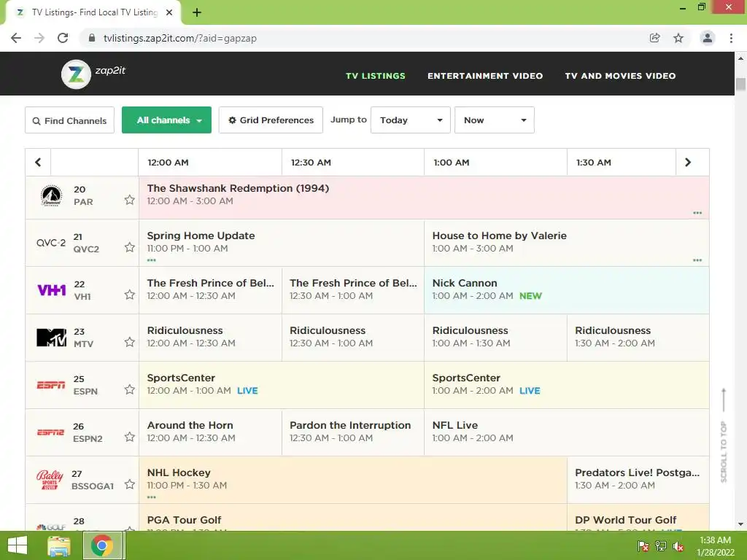This screenshot has height=560, width=747.
Task: Favorite the PAR channel star
Action: [x=130, y=200]
